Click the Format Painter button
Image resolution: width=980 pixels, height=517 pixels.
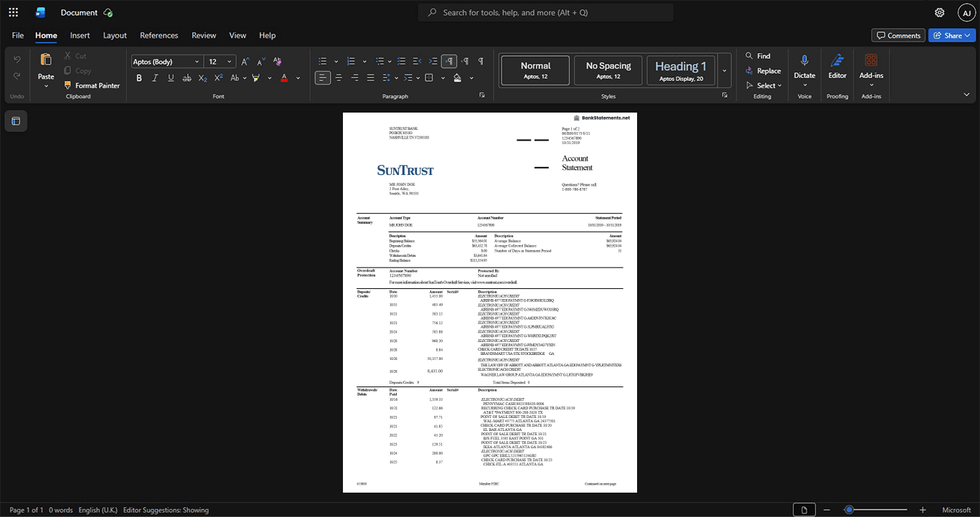click(91, 85)
